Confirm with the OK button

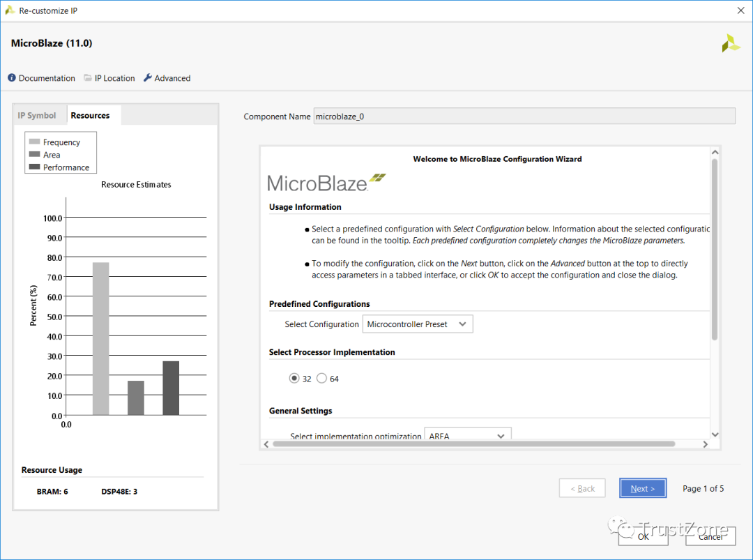click(x=643, y=536)
